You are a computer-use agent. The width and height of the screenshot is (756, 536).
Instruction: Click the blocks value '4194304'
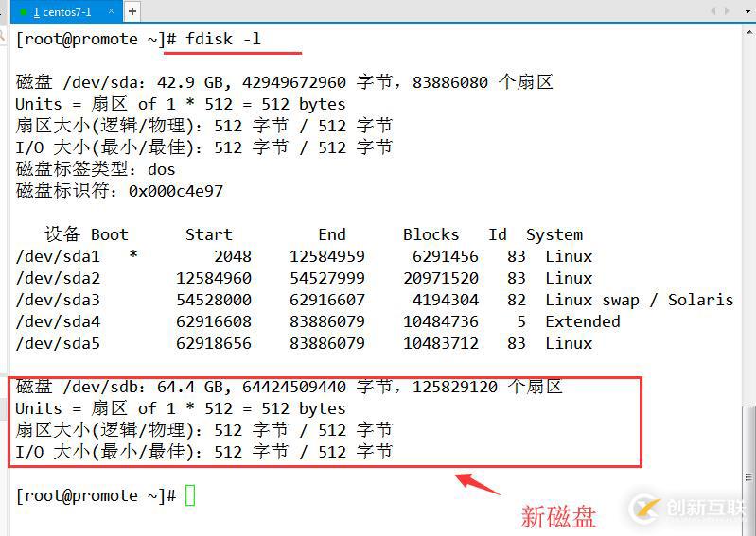[446, 300]
